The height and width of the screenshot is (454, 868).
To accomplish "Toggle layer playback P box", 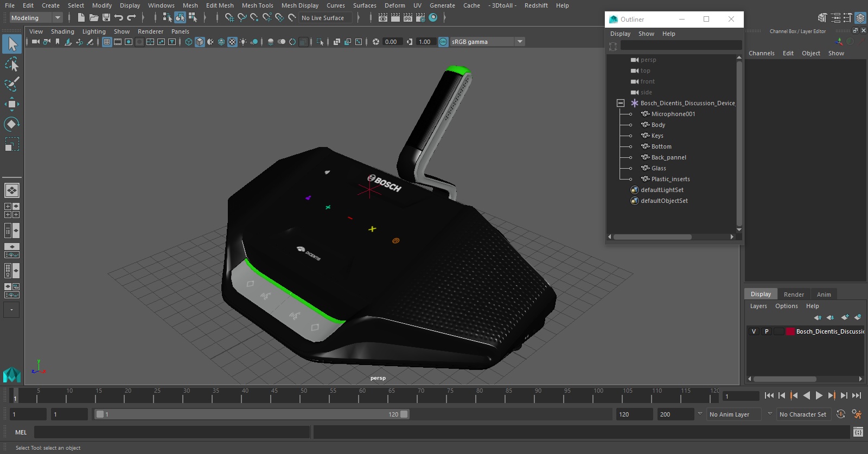I will click(767, 331).
